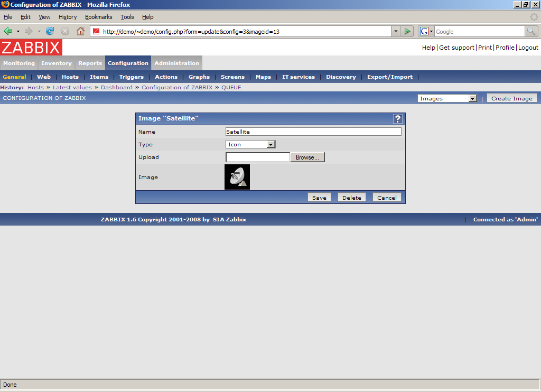Click the Upload file path field

(258, 157)
